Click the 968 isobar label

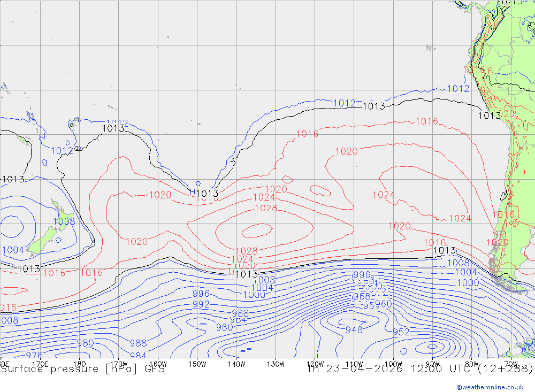(362, 296)
